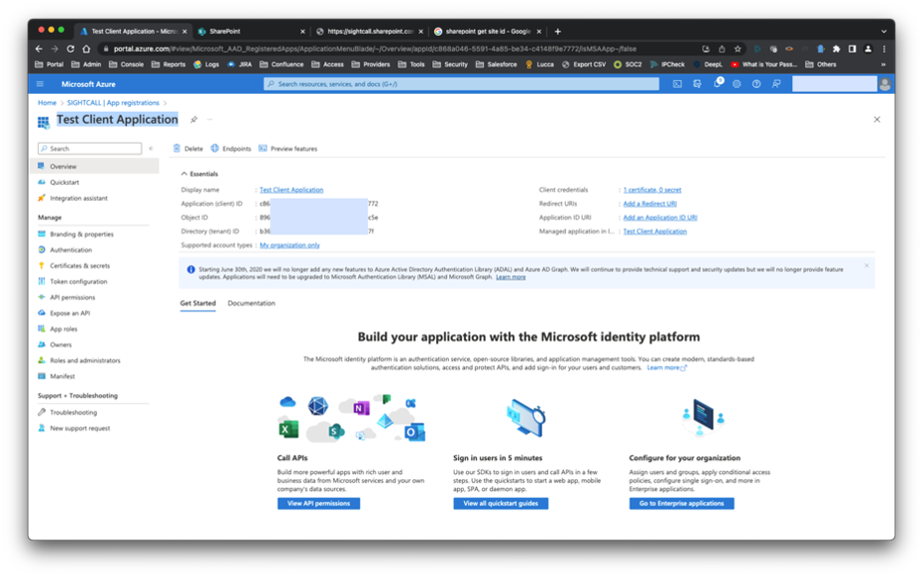Screen dimensions: 924x577
Task: Switch to the sharepoint get site id Google tab
Action: click(487, 31)
